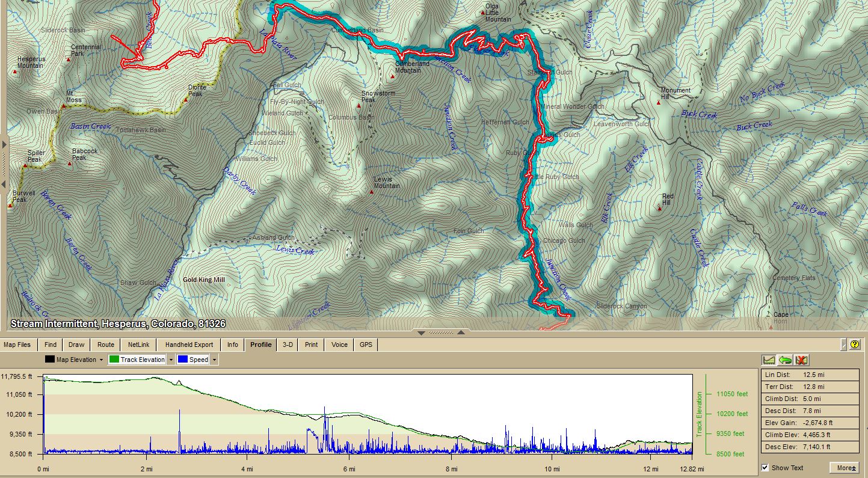Click the Map Elevation label
This screenshot has width=868, height=478.
[x=76, y=360]
